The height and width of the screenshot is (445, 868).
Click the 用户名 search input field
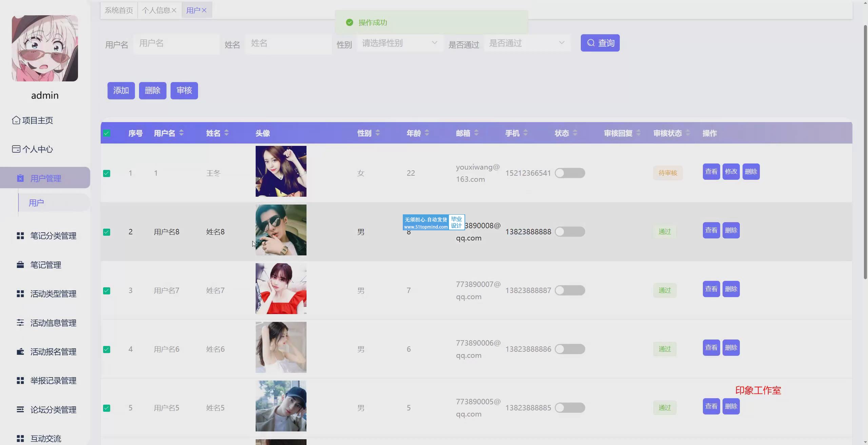click(x=176, y=43)
